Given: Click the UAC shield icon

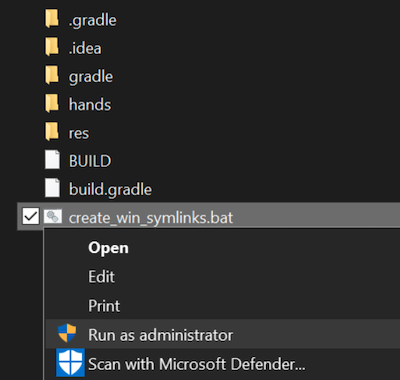Looking at the screenshot, I should tap(67, 333).
